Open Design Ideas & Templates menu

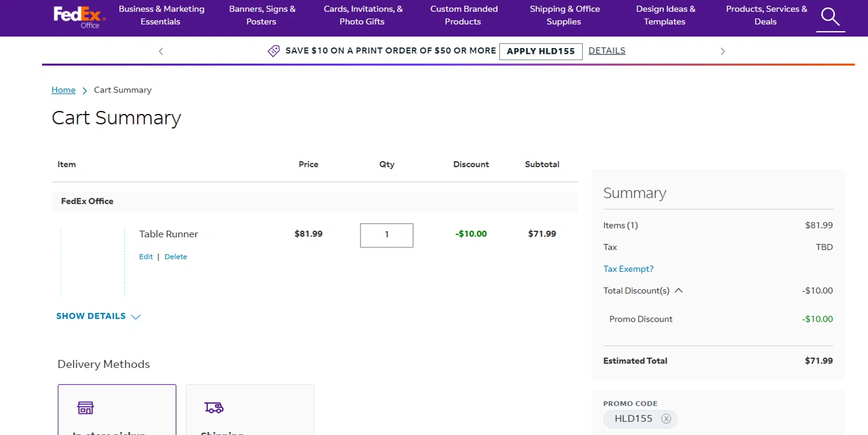click(665, 15)
